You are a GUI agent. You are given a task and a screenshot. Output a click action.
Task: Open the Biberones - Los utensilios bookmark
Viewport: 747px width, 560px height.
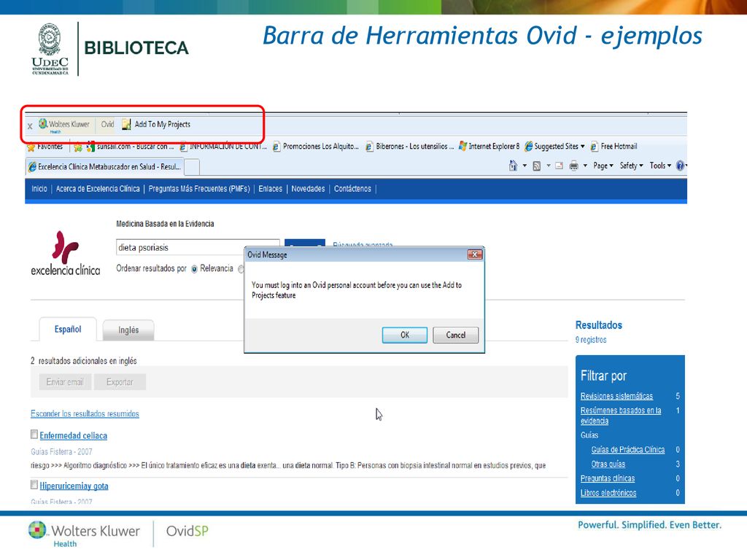pos(409,147)
